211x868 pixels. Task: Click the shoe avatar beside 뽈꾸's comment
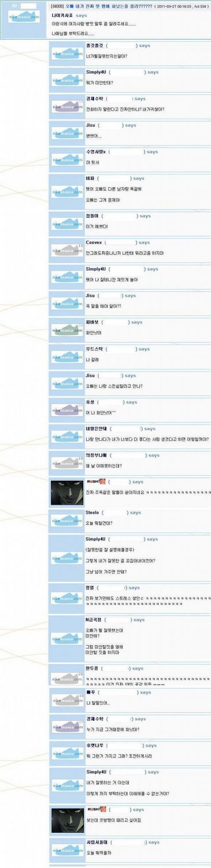click(67, 700)
